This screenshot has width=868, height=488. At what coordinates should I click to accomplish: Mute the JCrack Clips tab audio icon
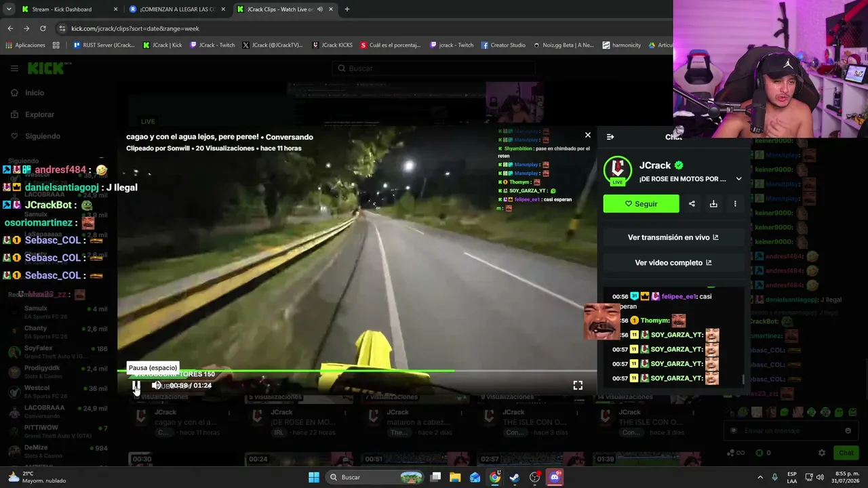coord(320,9)
